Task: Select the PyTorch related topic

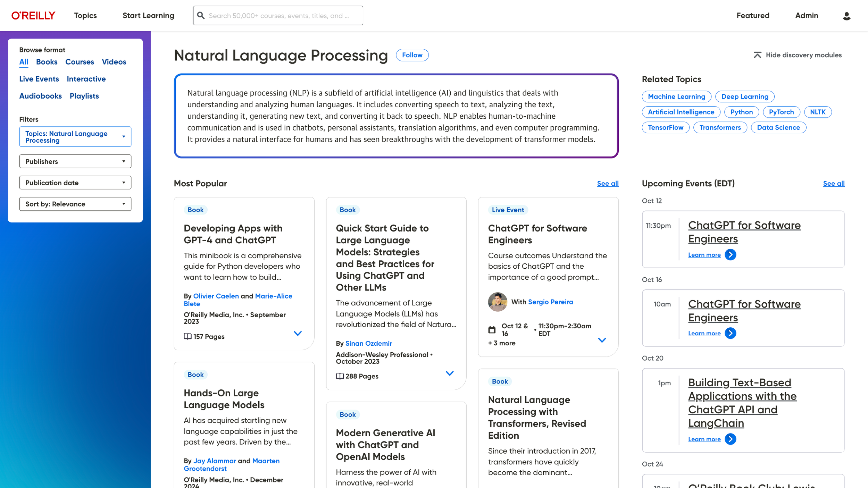Action: pos(781,112)
